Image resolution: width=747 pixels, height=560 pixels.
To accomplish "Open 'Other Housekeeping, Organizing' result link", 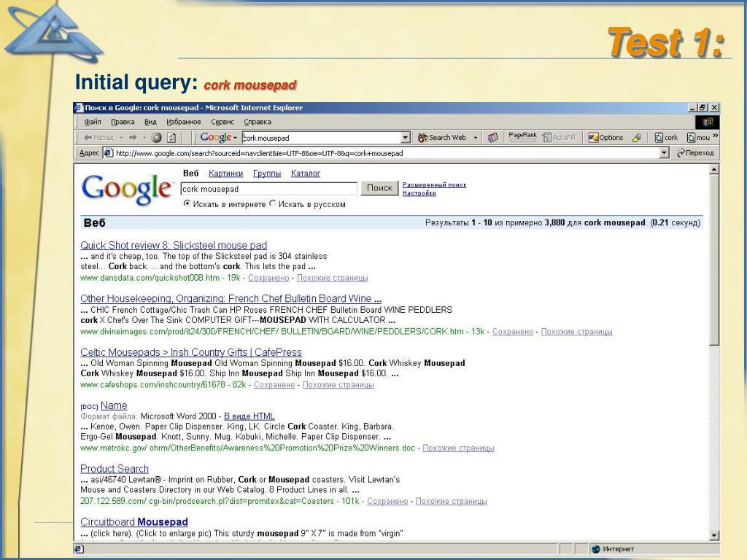I will pyautogui.click(x=231, y=298).
